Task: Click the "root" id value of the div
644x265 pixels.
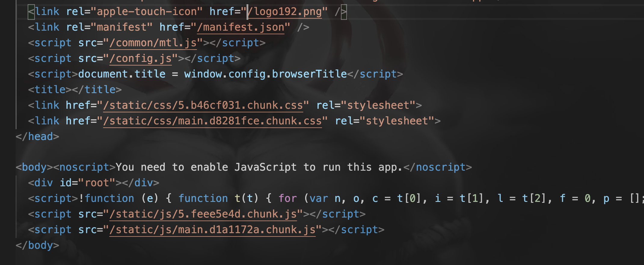Action: 97,183
